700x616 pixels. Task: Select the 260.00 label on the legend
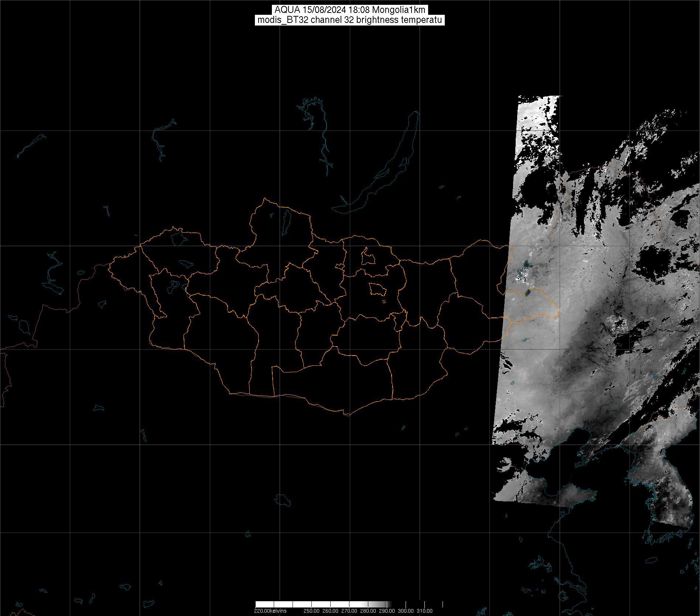pyautogui.click(x=331, y=611)
